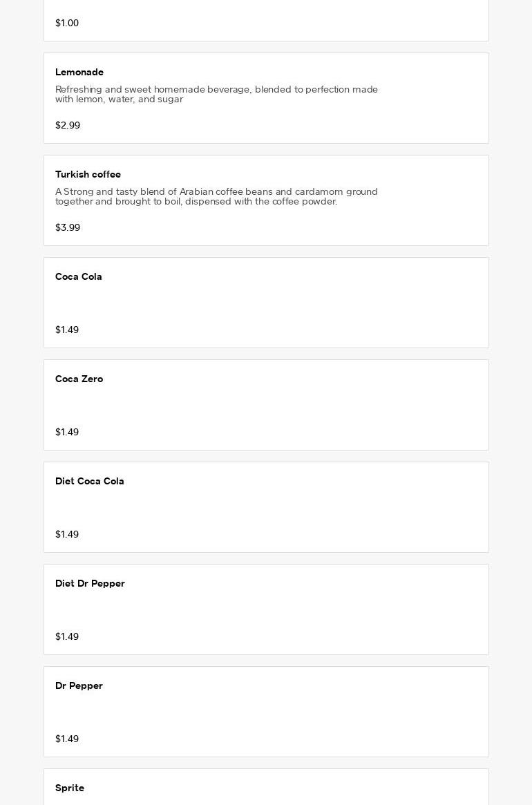Open the Sprite item at bottom
532x805 pixels.
click(266, 787)
